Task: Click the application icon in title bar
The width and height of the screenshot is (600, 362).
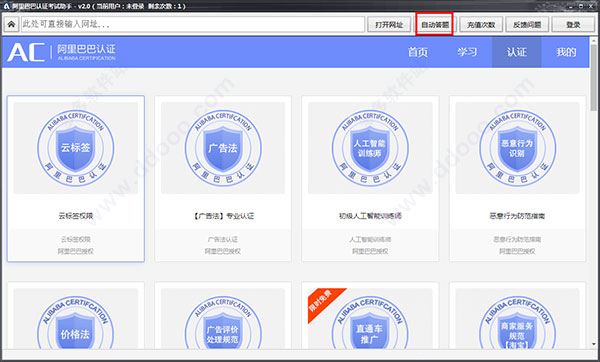Action: click(x=6, y=6)
